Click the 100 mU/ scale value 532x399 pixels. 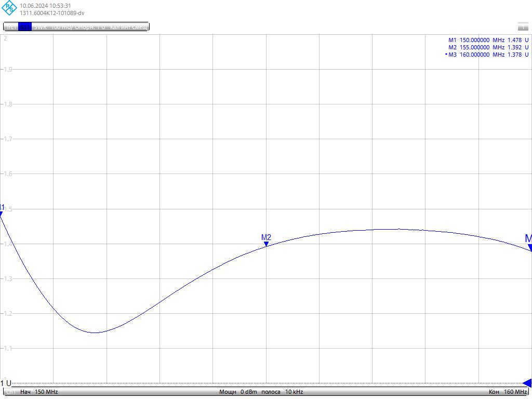pos(62,27)
